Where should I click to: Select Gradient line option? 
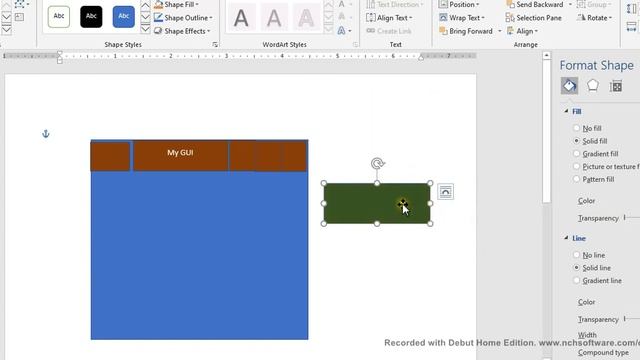coord(597,280)
